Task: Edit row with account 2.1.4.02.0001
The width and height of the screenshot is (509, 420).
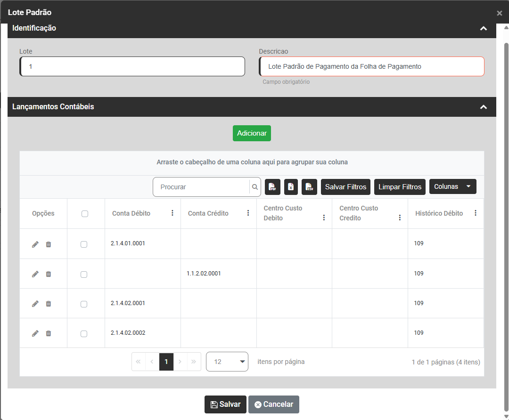Action: 35,304
